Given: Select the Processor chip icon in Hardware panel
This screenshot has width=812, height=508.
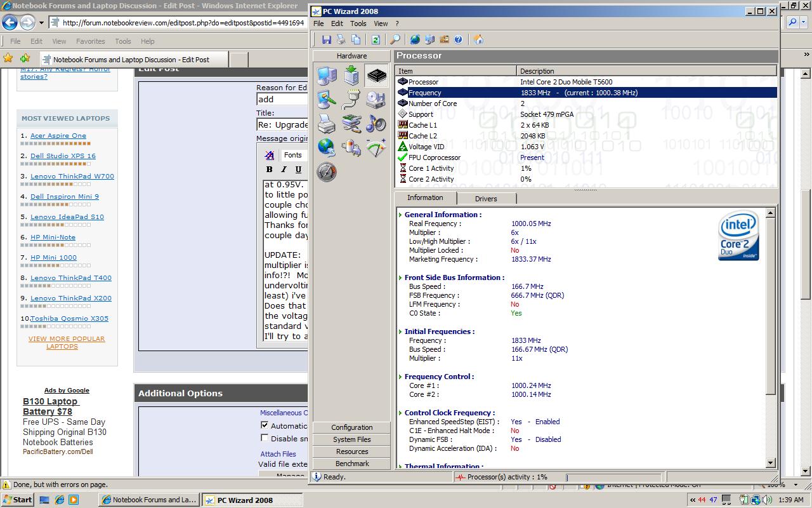Looking at the screenshot, I should pyautogui.click(x=376, y=76).
